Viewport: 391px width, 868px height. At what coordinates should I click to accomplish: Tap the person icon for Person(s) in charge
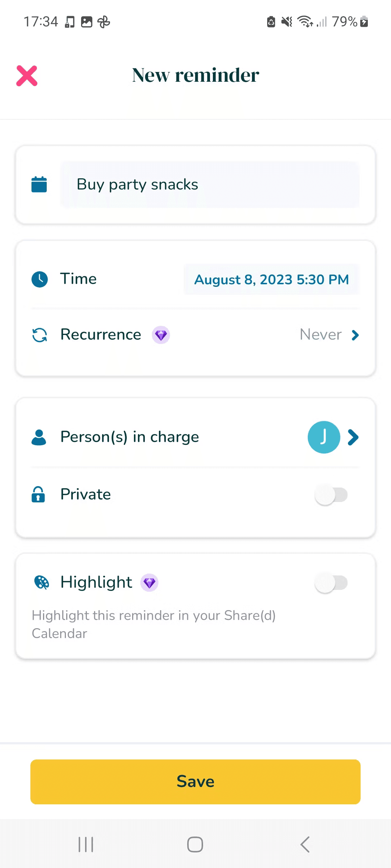click(x=39, y=437)
